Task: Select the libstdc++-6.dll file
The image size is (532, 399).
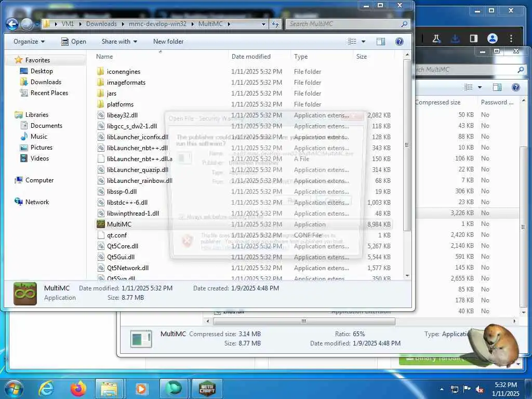Action: 127,202
